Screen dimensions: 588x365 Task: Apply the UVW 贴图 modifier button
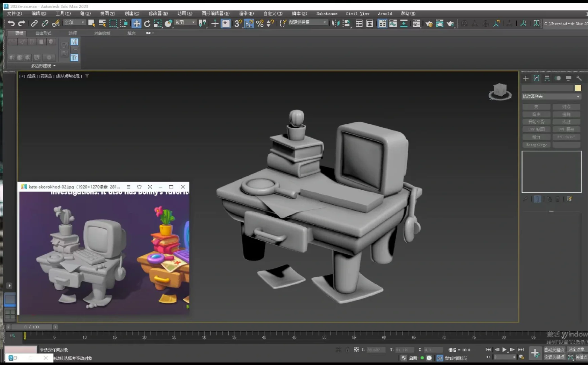pos(536,129)
